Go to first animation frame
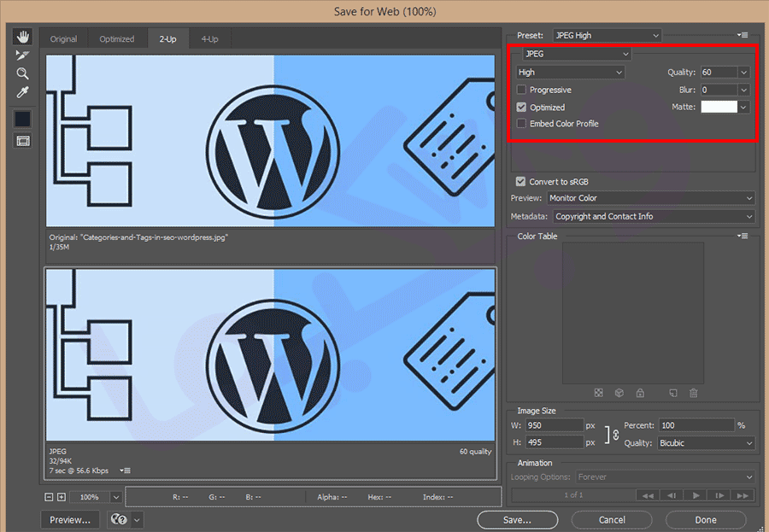The image size is (769, 532). [x=648, y=496]
